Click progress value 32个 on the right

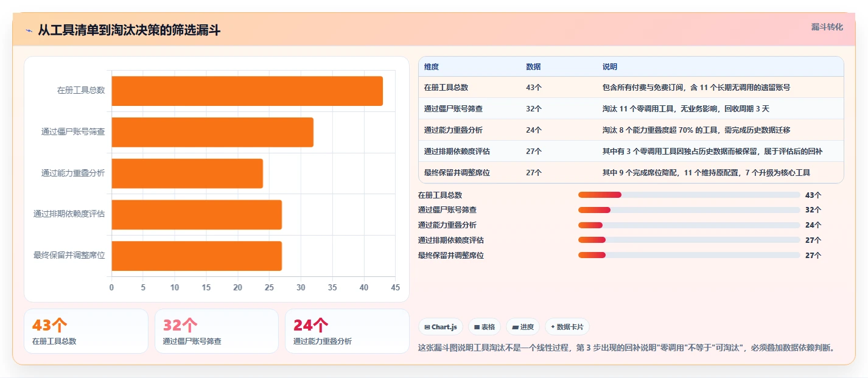click(813, 210)
